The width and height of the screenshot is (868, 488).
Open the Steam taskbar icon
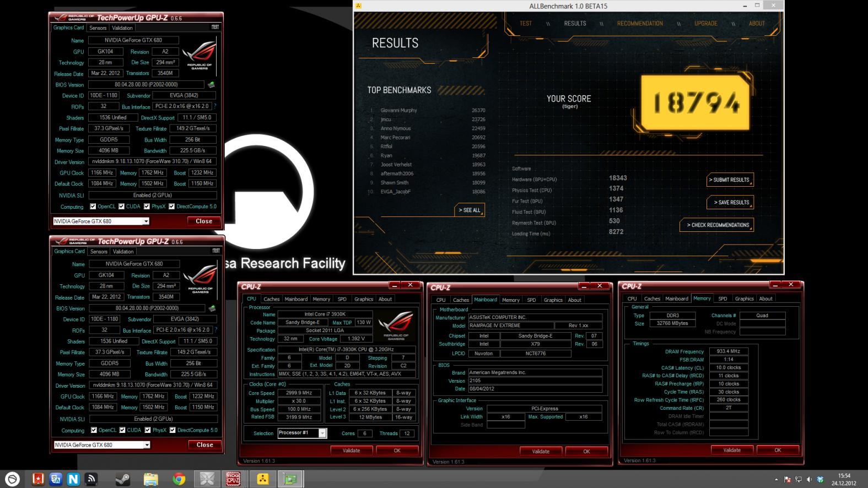pos(122,479)
